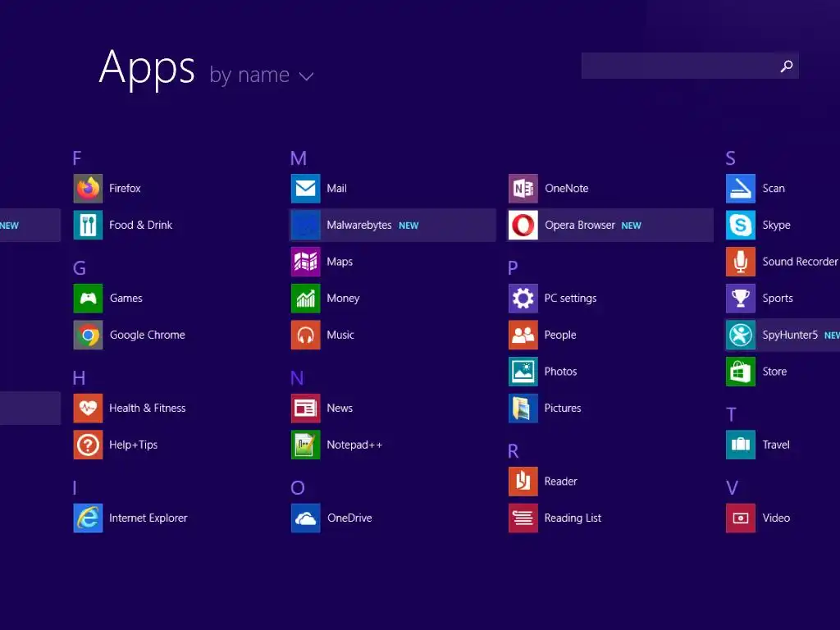This screenshot has width=840, height=630.
Task: Click the N group header
Action: (x=297, y=377)
